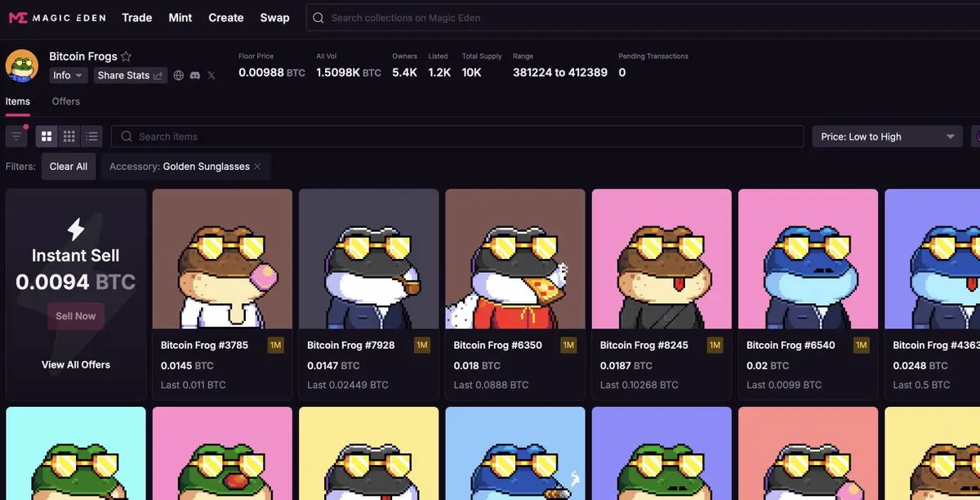Click the 0.0187 BTC price
The width and height of the screenshot is (980, 500).
[626, 365]
